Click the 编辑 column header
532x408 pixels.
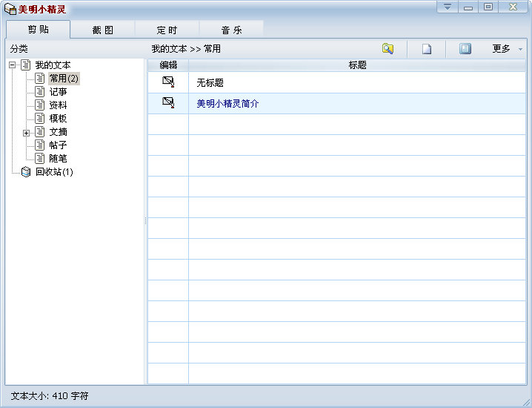click(x=168, y=65)
